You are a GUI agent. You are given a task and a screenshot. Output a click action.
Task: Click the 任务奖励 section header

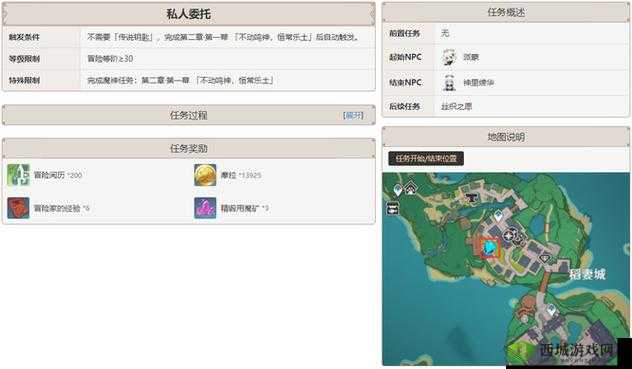pos(189,148)
